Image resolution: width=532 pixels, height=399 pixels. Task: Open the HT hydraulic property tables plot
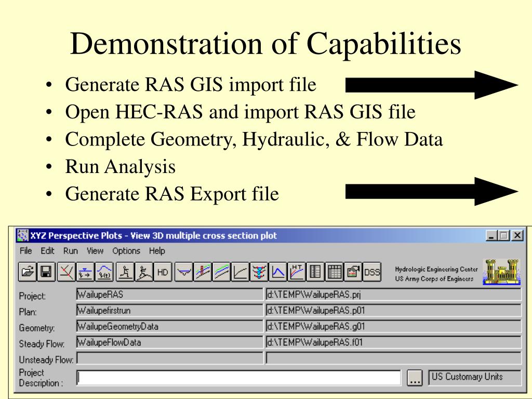pyautogui.click(x=297, y=272)
